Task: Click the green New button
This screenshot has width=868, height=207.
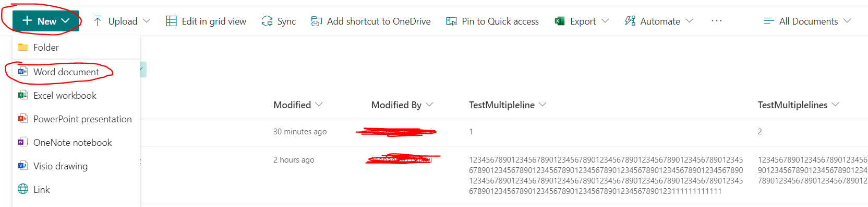Action: click(46, 21)
